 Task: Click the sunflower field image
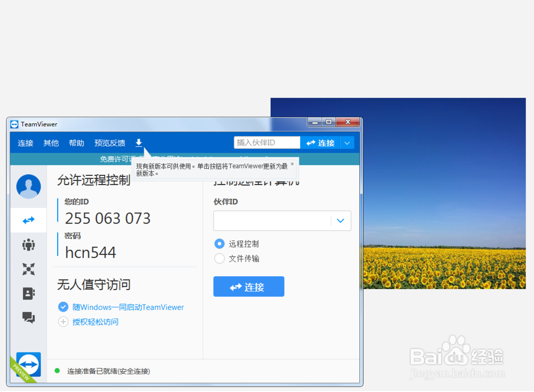point(444,193)
